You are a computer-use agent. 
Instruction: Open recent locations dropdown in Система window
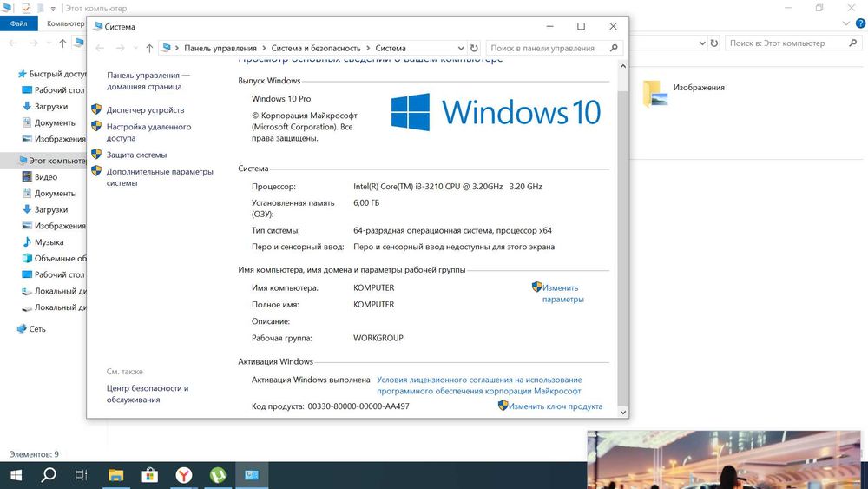point(135,48)
